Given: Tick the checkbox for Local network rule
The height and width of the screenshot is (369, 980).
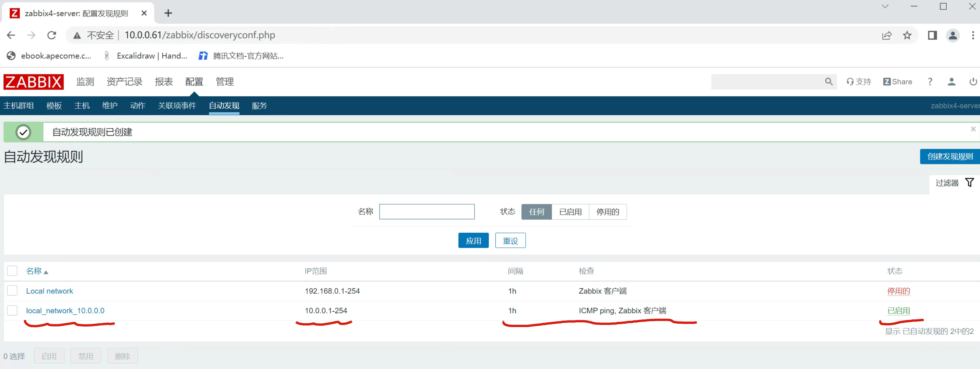Looking at the screenshot, I should [x=12, y=291].
